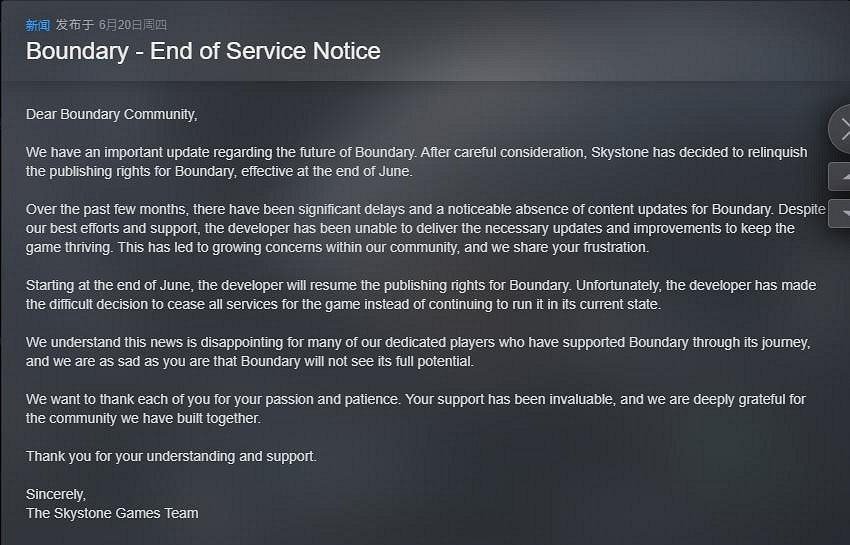The image size is (850, 545).
Task: Click the line "the community we have built together."
Action: [143, 418]
